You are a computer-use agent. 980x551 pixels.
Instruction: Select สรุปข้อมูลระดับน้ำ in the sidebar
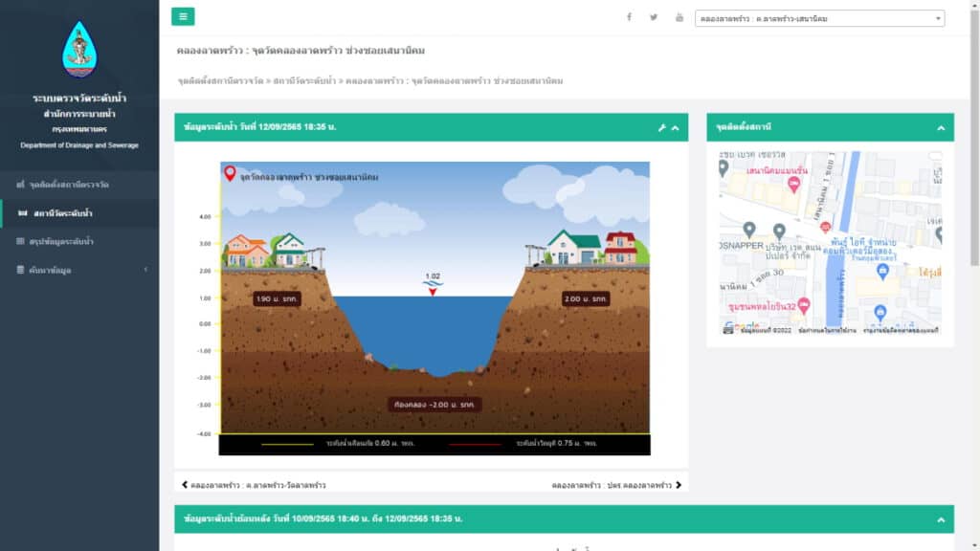(61, 241)
